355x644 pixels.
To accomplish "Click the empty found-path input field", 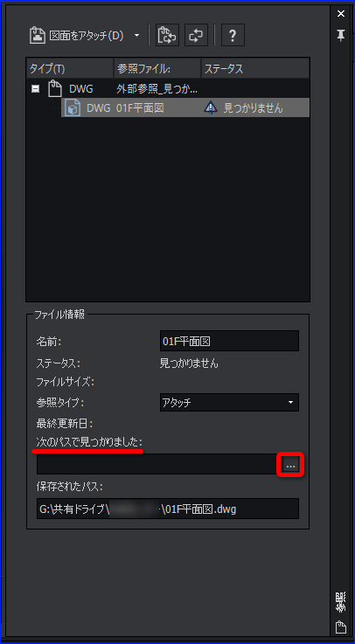I will point(158,464).
